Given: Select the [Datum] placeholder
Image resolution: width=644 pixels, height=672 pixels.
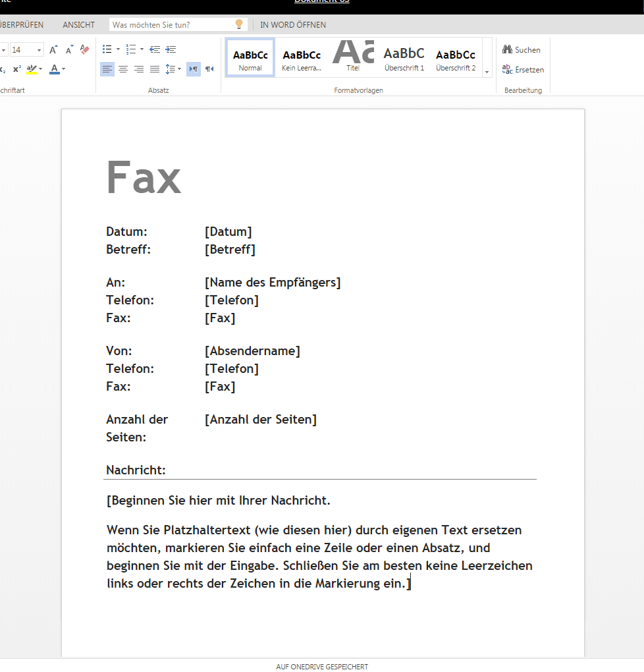Looking at the screenshot, I should (228, 231).
